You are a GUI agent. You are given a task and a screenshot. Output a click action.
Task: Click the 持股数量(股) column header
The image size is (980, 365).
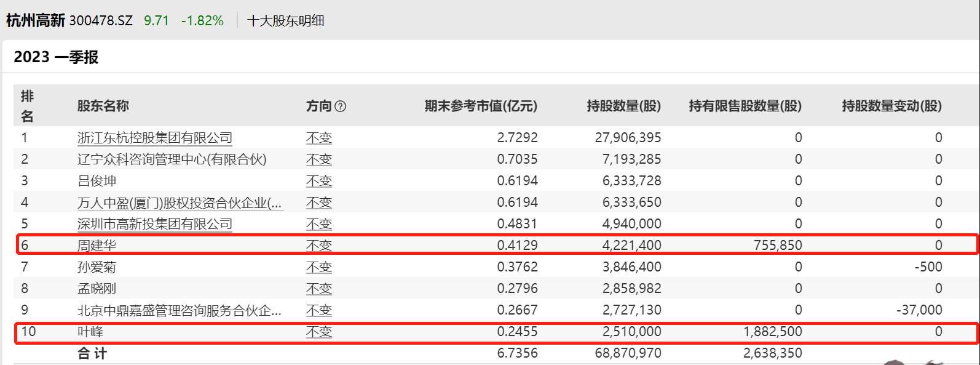pos(623,106)
